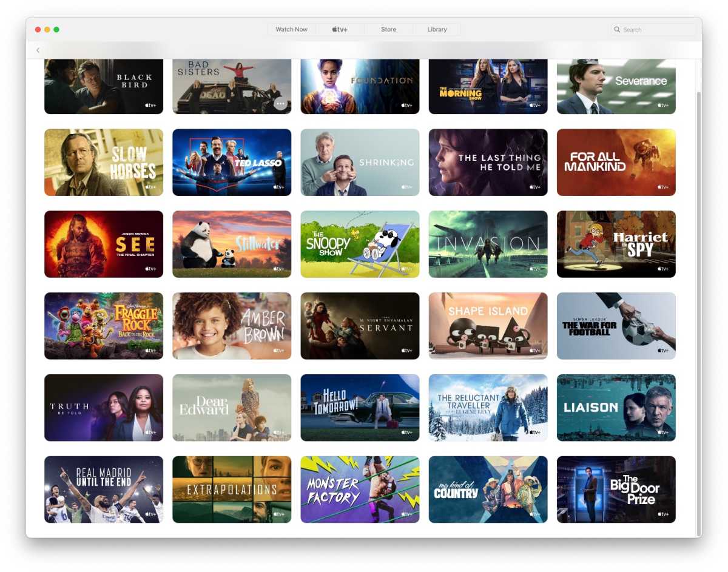Open the Bad Sisters show
The width and height of the screenshot is (728, 572).
(232, 86)
